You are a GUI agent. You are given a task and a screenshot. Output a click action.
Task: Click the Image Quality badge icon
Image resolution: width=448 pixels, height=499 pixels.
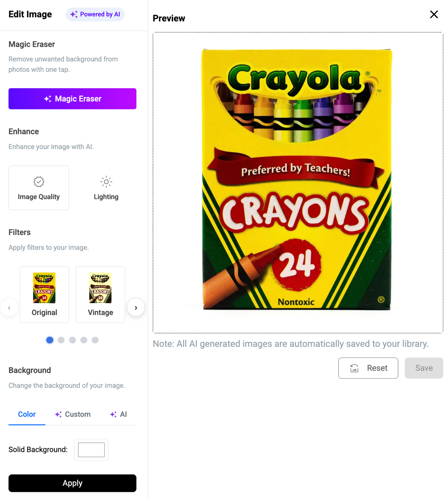point(39,182)
